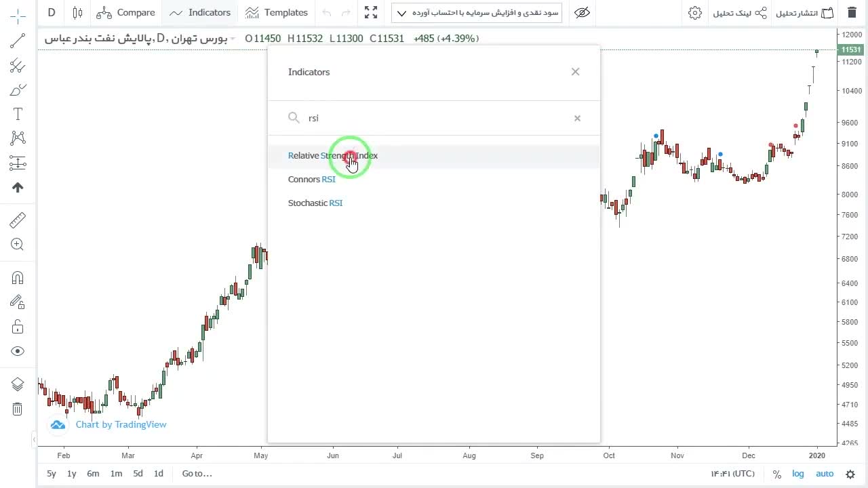Click the TradingView cloud logo
Screen dimensions: 868x488
pyautogui.click(x=58, y=425)
